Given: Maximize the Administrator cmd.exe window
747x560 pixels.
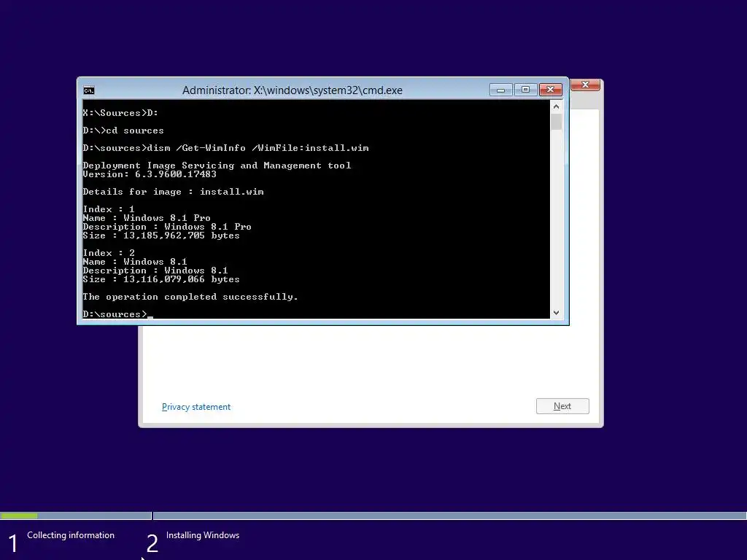Looking at the screenshot, I should click(x=525, y=90).
